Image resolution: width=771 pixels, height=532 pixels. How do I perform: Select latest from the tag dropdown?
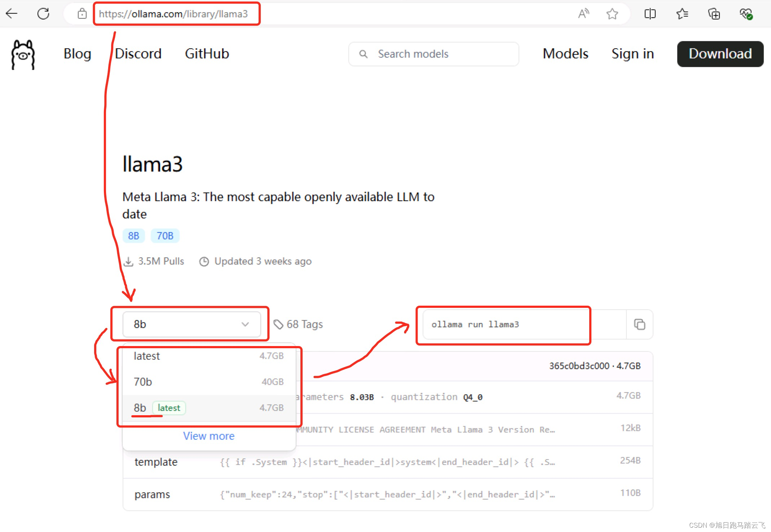pos(147,356)
